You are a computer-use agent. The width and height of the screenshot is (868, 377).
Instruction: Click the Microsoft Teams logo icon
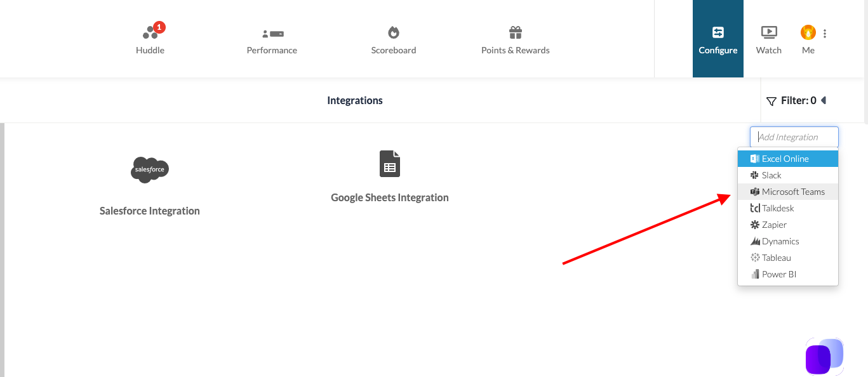[755, 192]
